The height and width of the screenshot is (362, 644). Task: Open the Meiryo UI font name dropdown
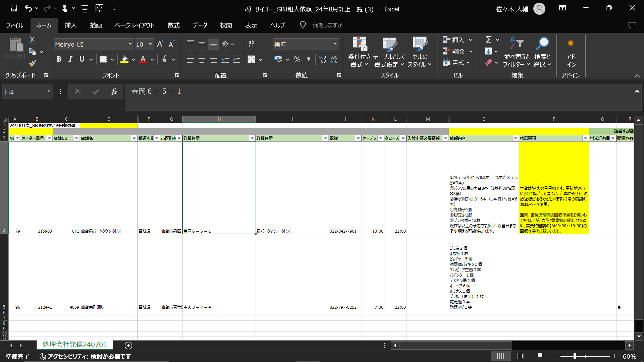[130, 44]
